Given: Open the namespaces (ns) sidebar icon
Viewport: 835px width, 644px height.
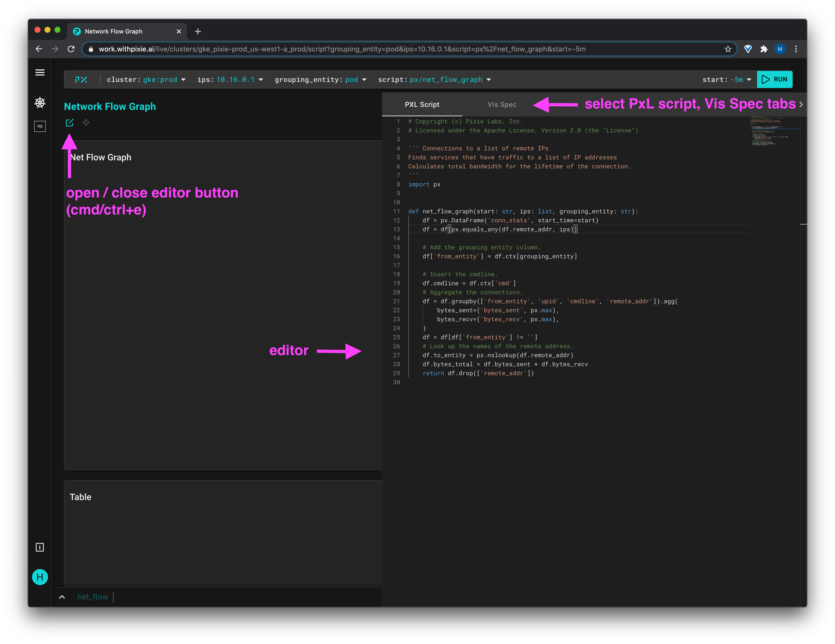Looking at the screenshot, I should pyautogui.click(x=40, y=126).
